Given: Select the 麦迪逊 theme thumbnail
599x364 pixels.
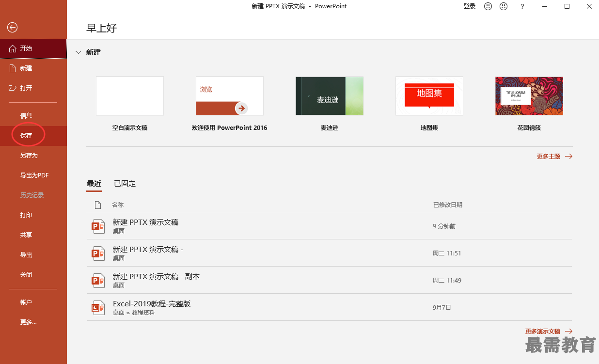Looking at the screenshot, I should [x=330, y=96].
